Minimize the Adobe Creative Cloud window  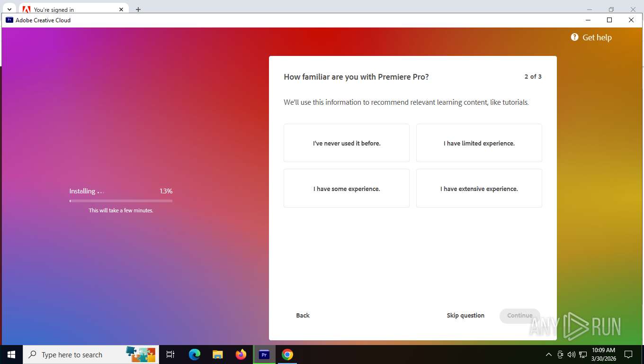(x=588, y=20)
